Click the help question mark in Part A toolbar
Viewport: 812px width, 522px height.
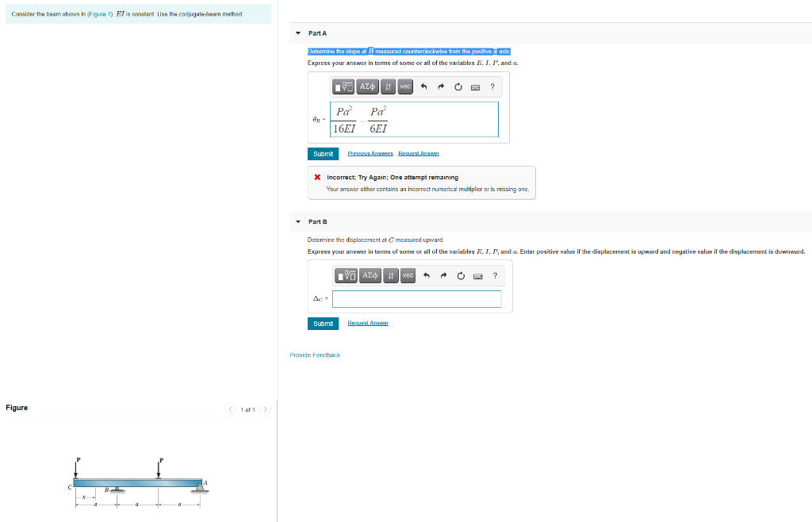coord(492,86)
